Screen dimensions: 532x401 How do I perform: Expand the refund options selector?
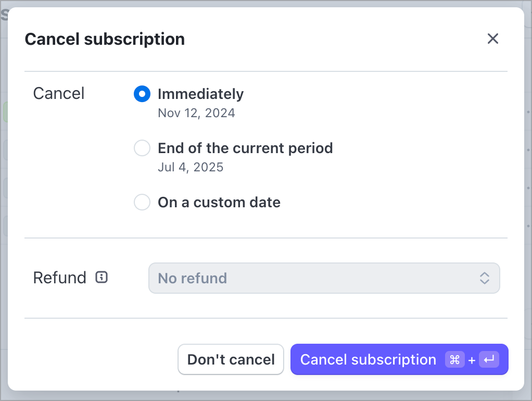coord(324,278)
